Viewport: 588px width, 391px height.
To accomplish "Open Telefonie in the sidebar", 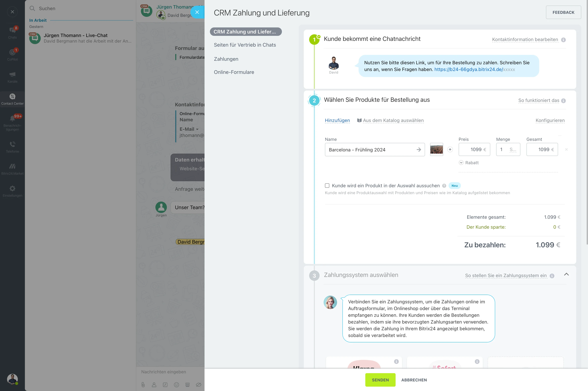I will click(12, 146).
